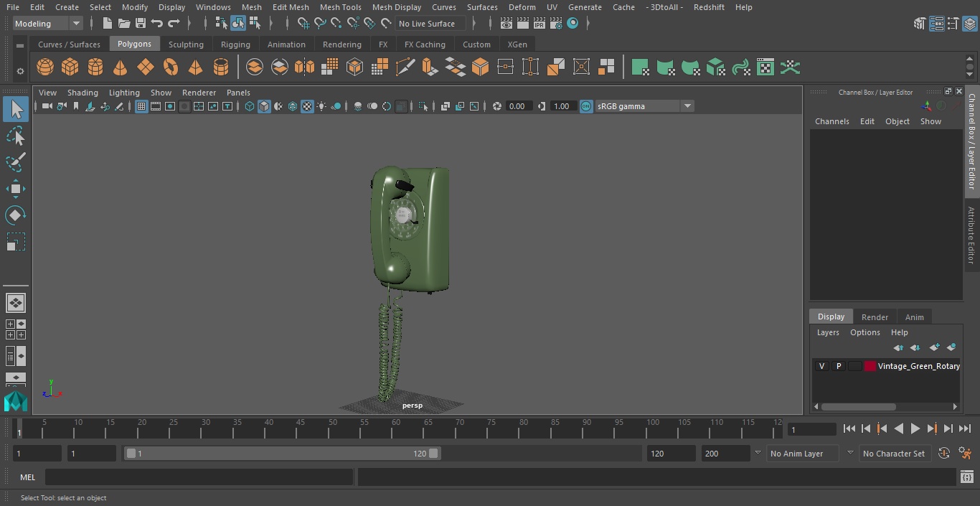Open the animation preferences running-man icon

965,454
